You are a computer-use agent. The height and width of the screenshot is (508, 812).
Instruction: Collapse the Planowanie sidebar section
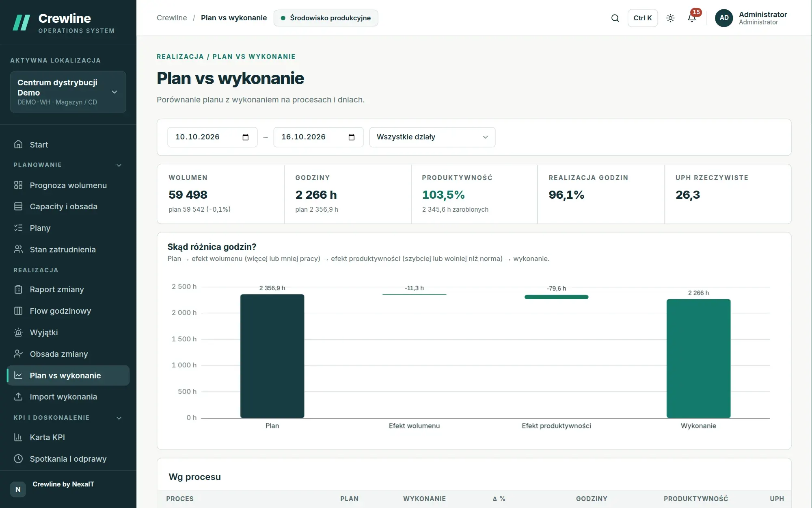pos(68,165)
